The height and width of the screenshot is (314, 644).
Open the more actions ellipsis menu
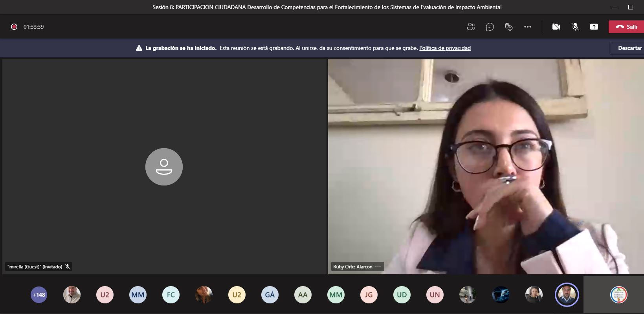[528, 27]
